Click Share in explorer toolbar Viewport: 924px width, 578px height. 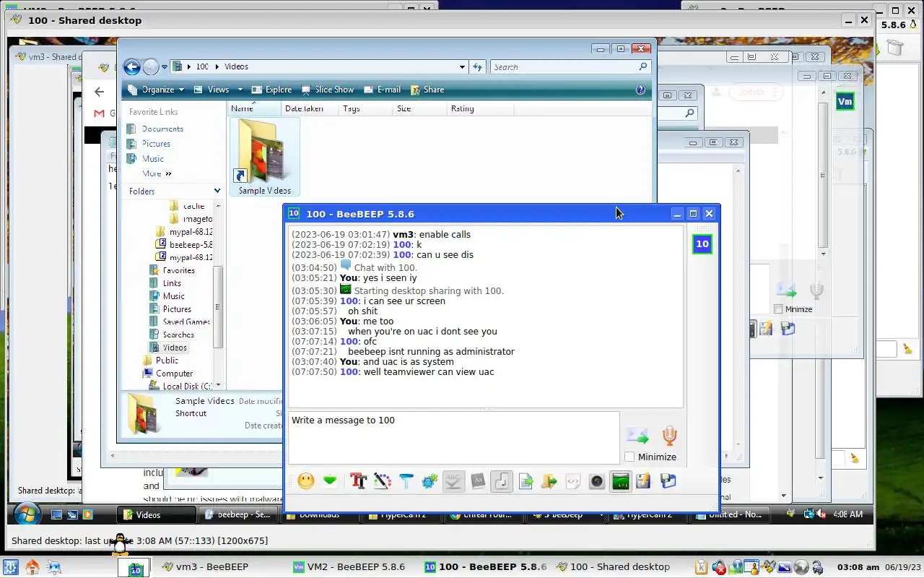(x=427, y=90)
